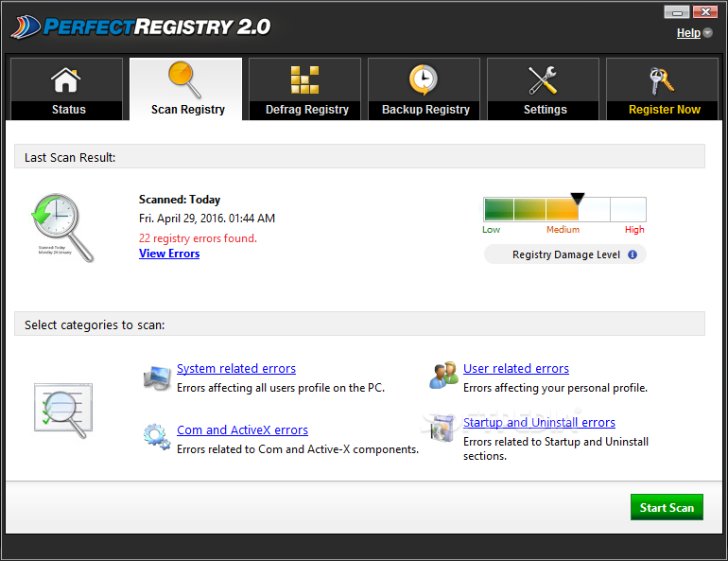Switch to the Status tab

pos(66,89)
